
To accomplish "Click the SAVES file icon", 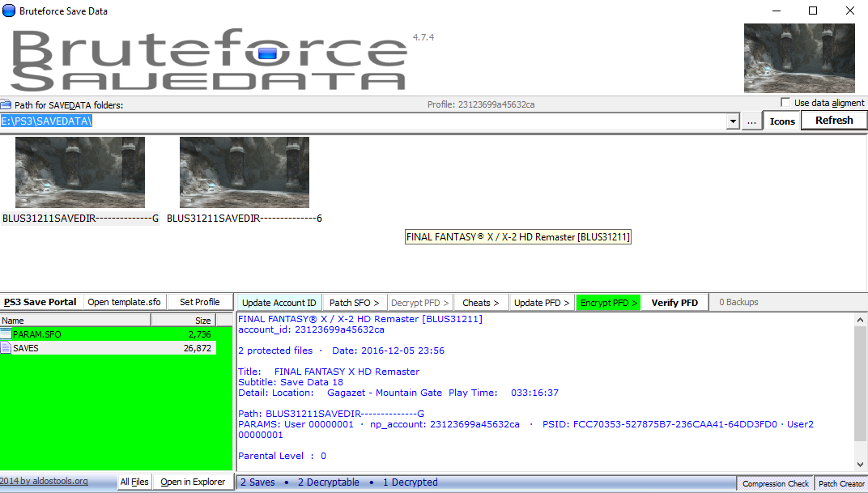I will tap(6, 347).
